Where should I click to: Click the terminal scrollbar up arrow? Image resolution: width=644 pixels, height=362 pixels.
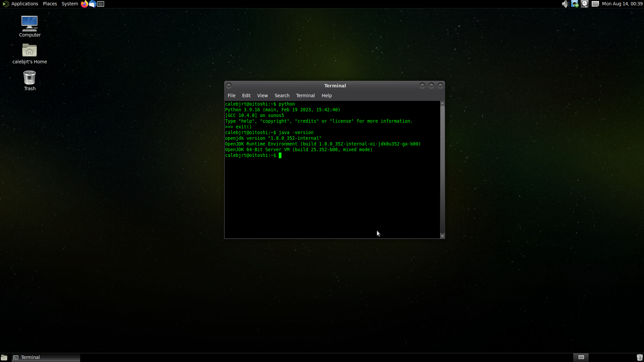(442, 103)
